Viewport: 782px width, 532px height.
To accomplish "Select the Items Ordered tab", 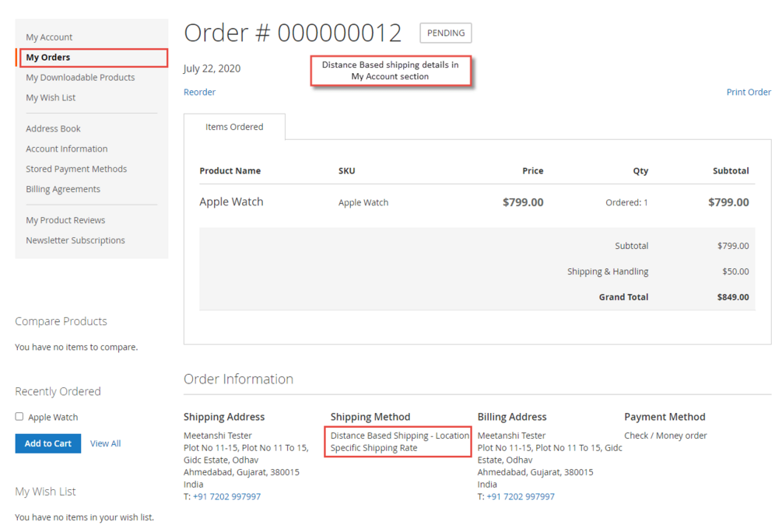I will [234, 127].
